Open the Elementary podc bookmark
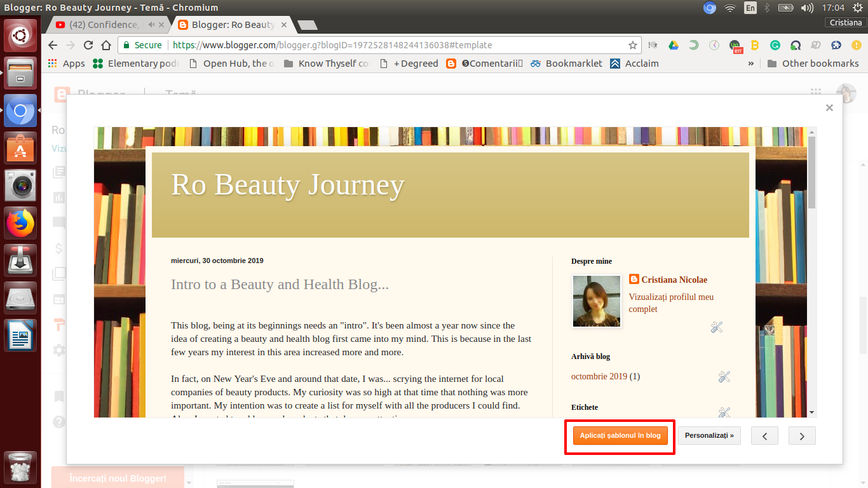Viewport: 868px width, 488px height. (136, 64)
